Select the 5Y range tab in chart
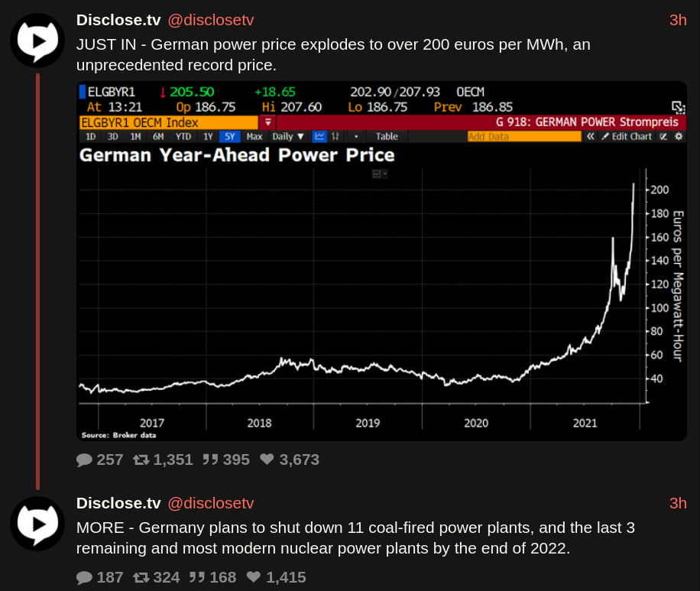Image resolution: width=700 pixels, height=591 pixels. (230, 137)
